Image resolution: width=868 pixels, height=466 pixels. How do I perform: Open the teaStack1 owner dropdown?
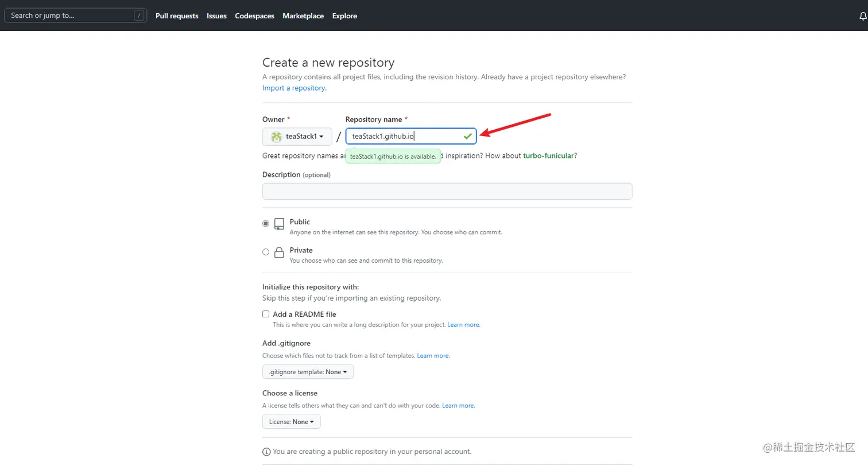click(x=297, y=137)
